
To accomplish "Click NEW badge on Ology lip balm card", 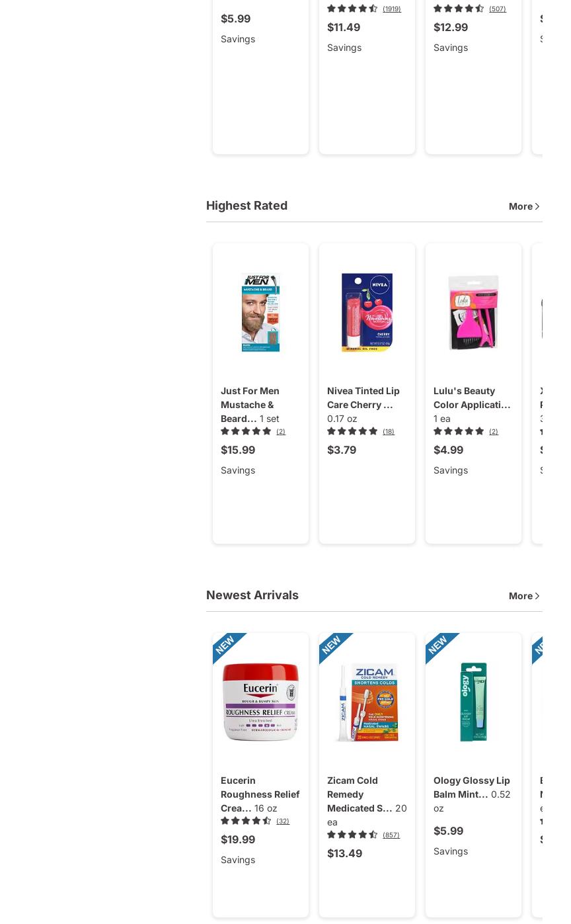I will point(439,645).
